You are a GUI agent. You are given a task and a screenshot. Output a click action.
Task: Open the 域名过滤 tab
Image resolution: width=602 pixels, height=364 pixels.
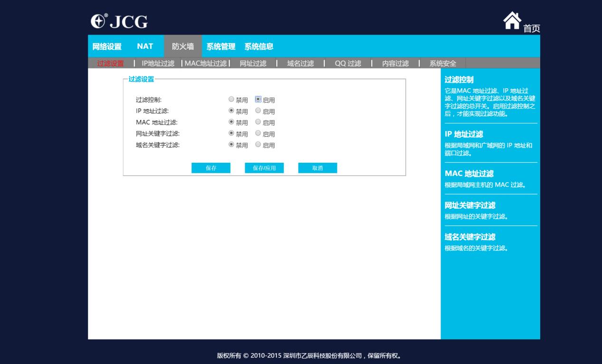[299, 62]
